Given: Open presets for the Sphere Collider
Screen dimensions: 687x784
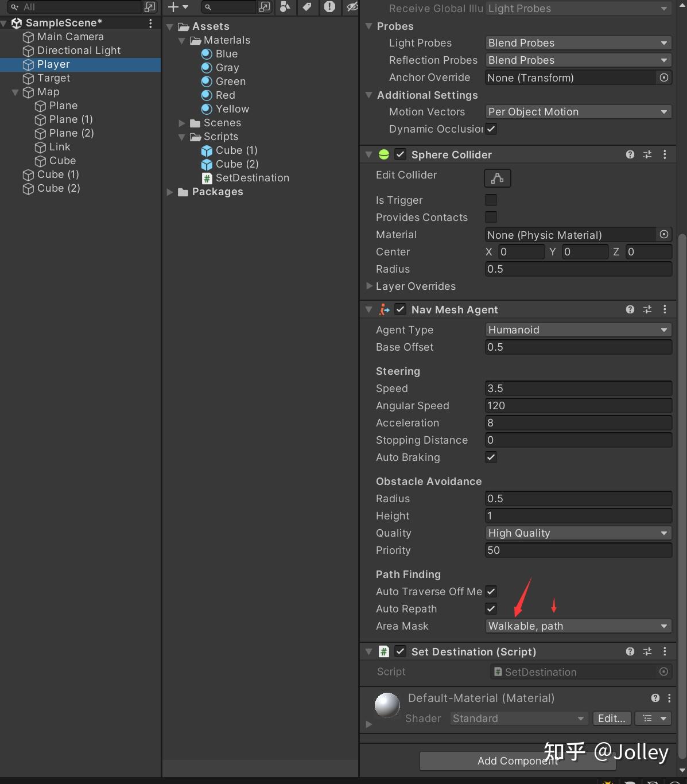Looking at the screenshot, I should click(647, 154).
